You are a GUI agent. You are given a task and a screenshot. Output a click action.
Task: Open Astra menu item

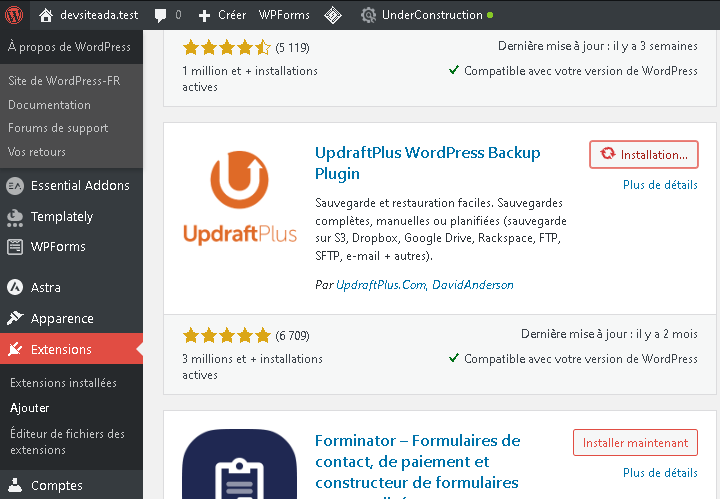(x=45, y=287)
